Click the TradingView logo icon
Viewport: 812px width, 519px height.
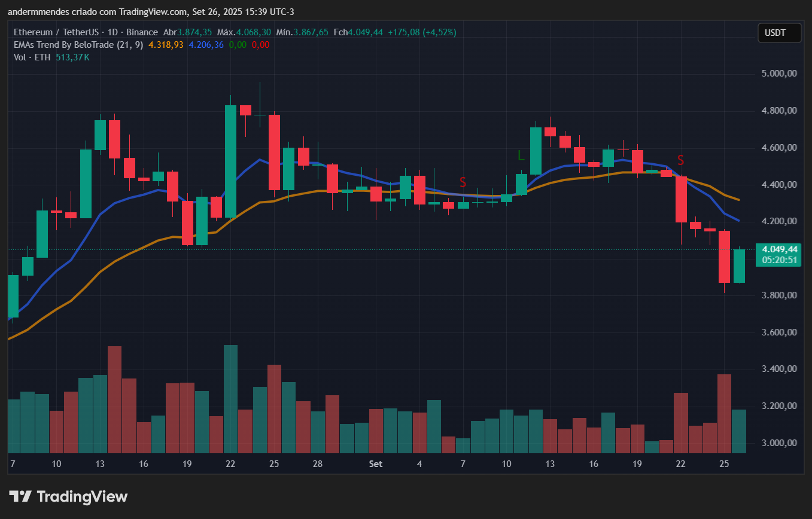tap(20, 496)
